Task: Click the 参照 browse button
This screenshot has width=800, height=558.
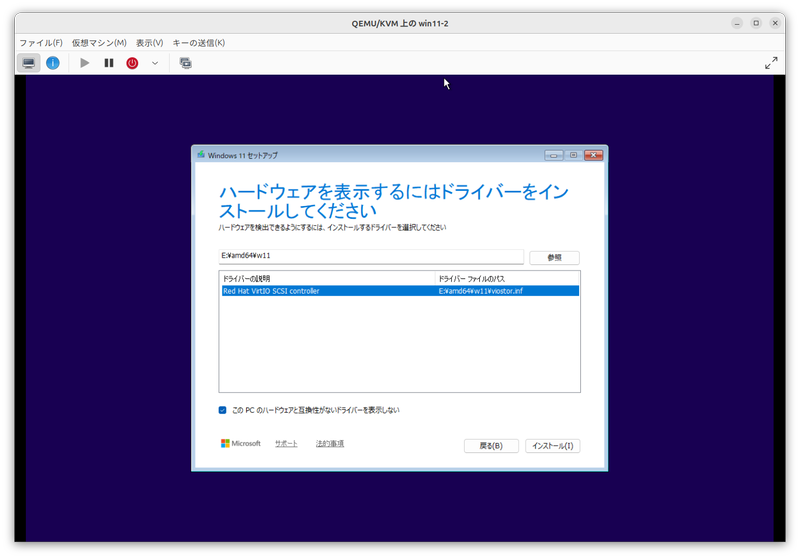Action: coord(554,258)
